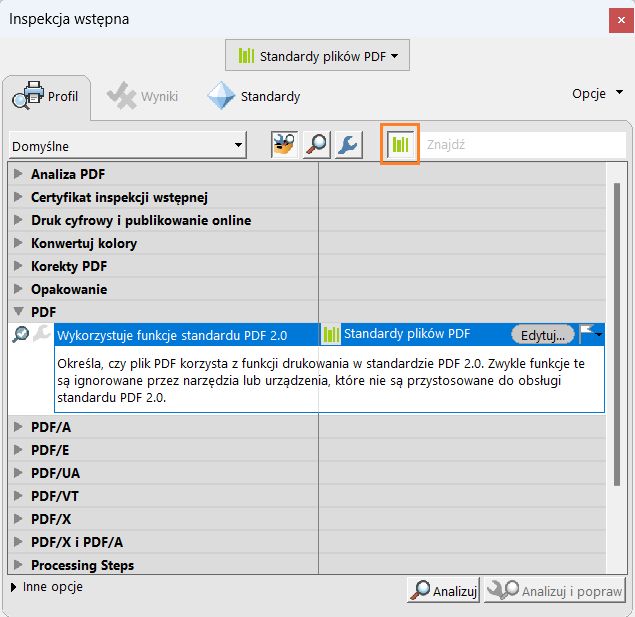The width and height of the screenshot is (635, 617).
Task: Expand the PDF/X i PDF/A group
Action: coord(18,542)
